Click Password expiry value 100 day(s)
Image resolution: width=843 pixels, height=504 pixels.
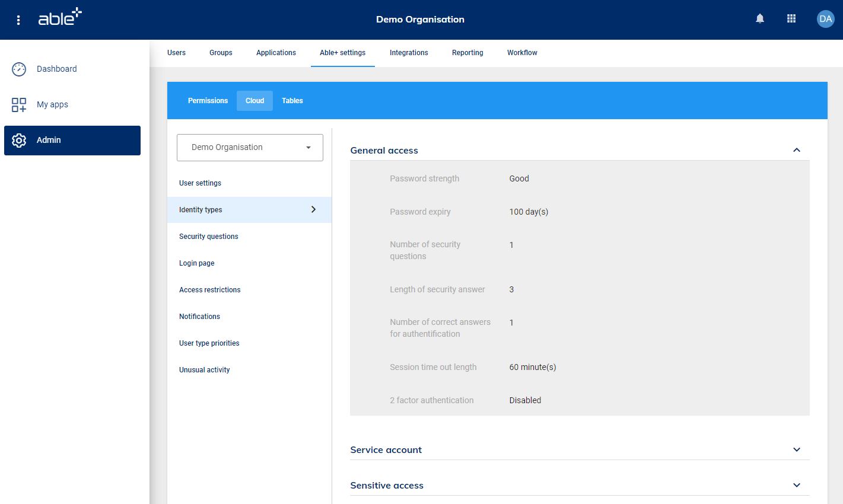[x=529, y=212]
